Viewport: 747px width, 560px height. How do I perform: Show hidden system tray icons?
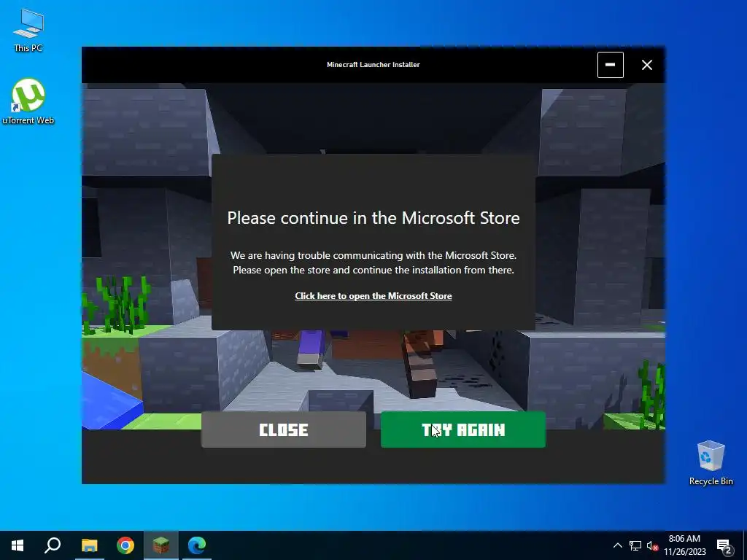(617, 545)
